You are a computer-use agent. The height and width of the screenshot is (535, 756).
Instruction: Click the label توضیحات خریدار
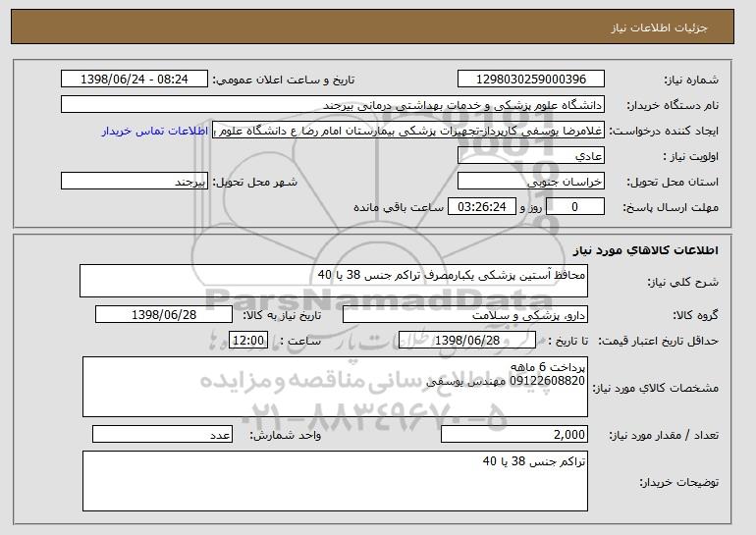coord(678,482)
